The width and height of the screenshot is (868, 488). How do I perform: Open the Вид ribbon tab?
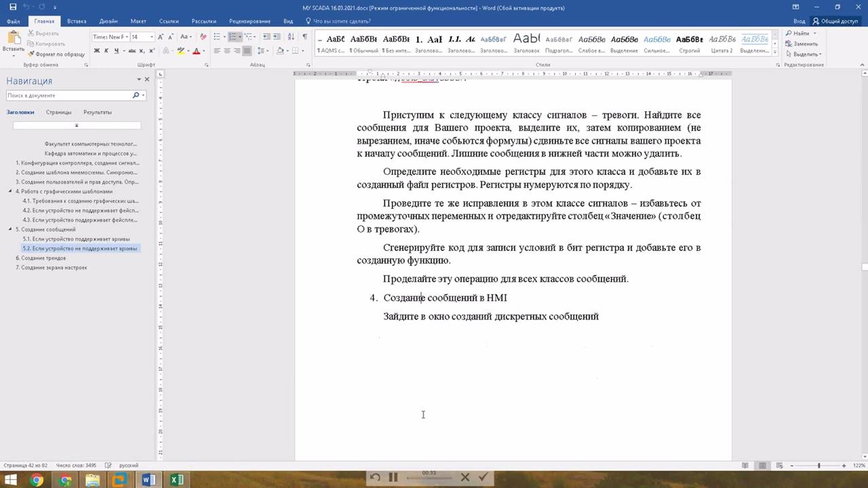pos(288,21)
